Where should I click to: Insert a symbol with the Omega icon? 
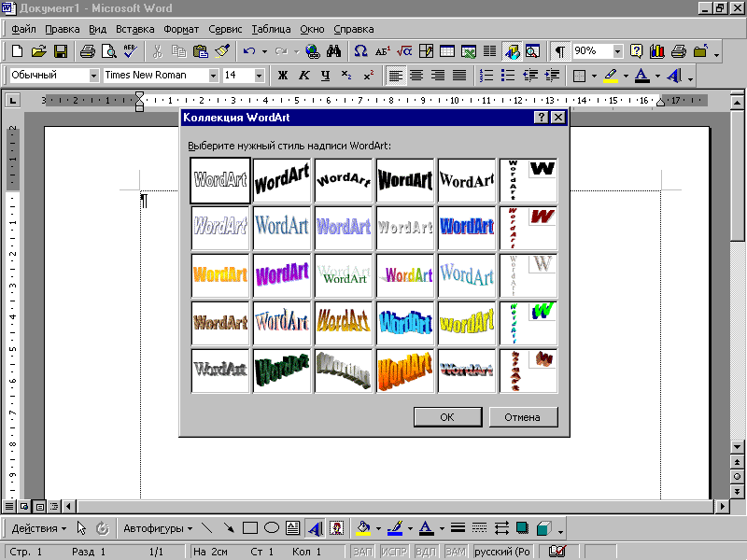click(x=360, y=51)
